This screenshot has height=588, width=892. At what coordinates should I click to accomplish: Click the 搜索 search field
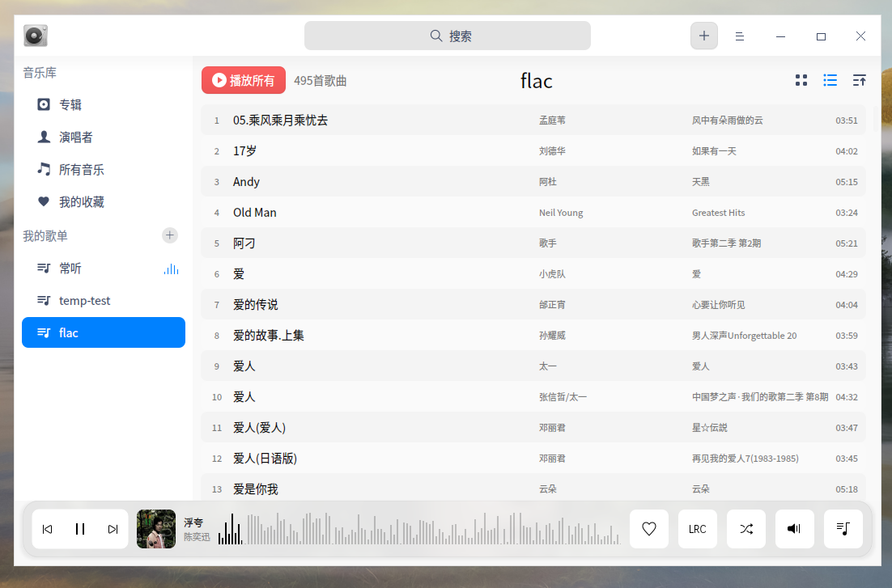(448, 36)
